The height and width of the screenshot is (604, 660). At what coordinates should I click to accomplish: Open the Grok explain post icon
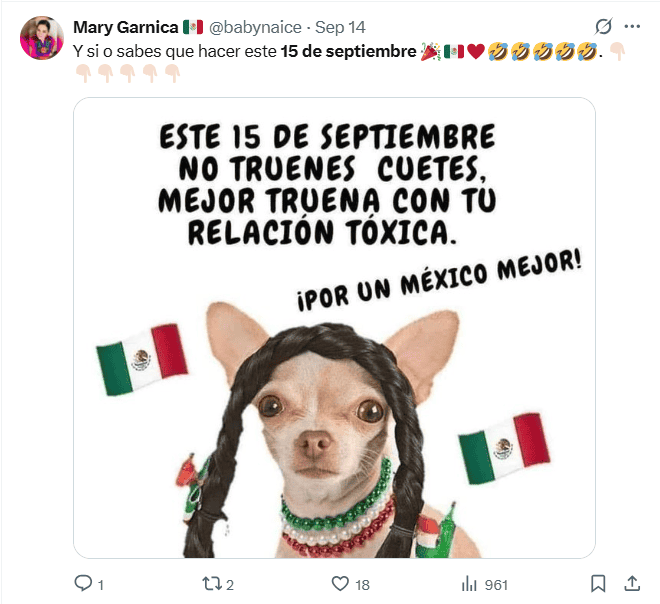603,27
